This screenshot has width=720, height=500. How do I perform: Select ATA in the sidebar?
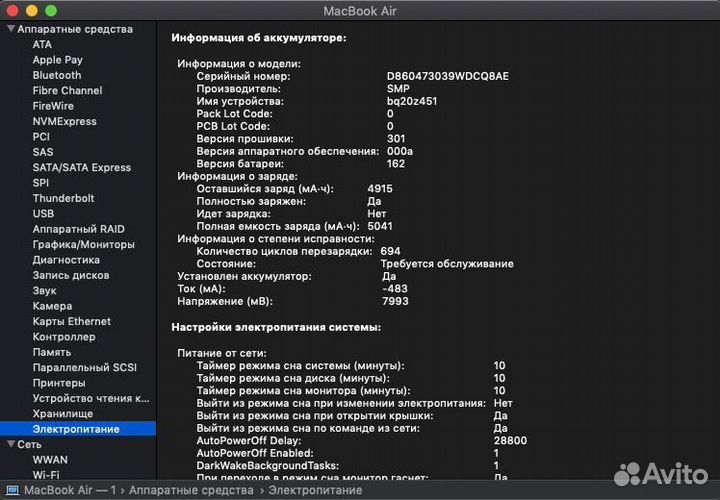(42, 45)
